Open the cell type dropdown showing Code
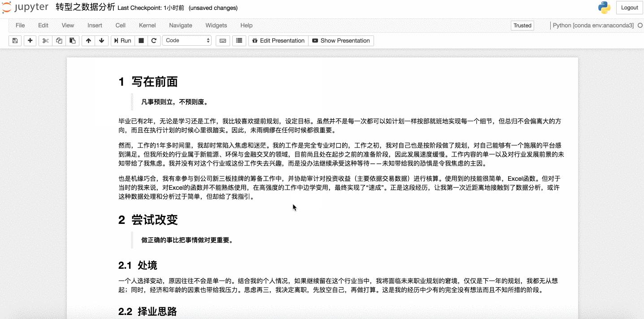Viewport: 644px width, 319px height. tap(187, 40)
